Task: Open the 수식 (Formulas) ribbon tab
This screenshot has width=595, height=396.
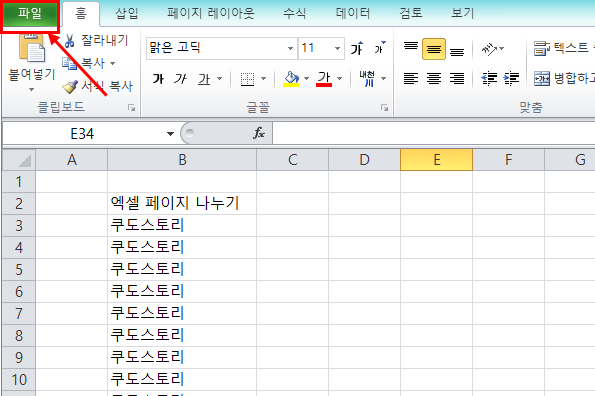Action: point(294,14)
